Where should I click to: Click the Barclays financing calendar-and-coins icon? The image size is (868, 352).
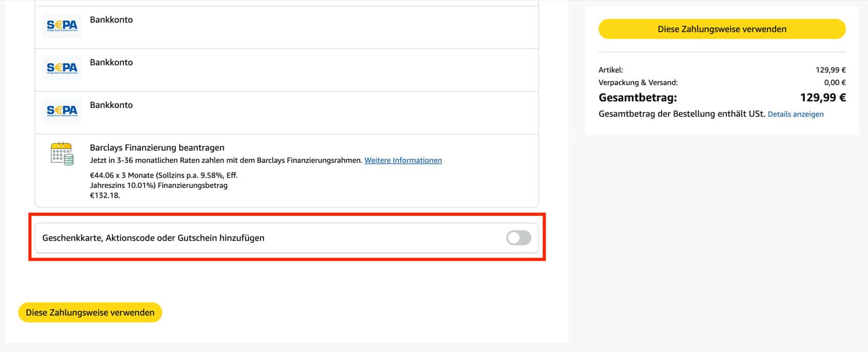click(62, 154)
